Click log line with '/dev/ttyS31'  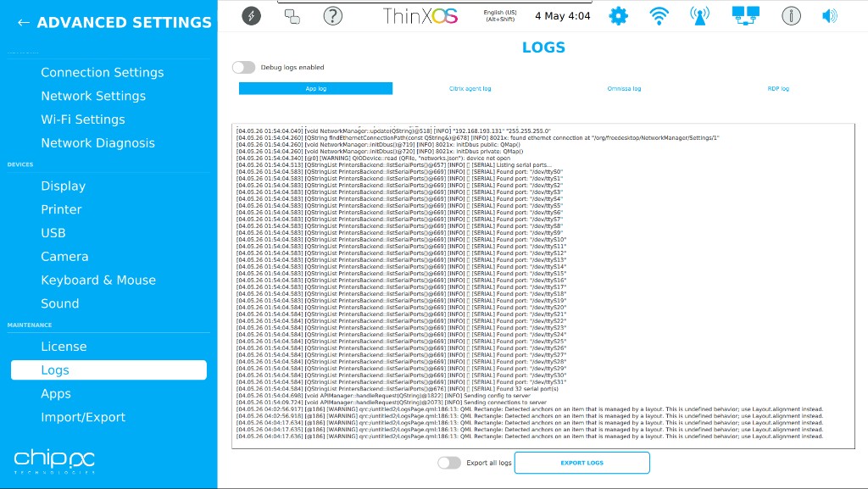pos(401,382)
